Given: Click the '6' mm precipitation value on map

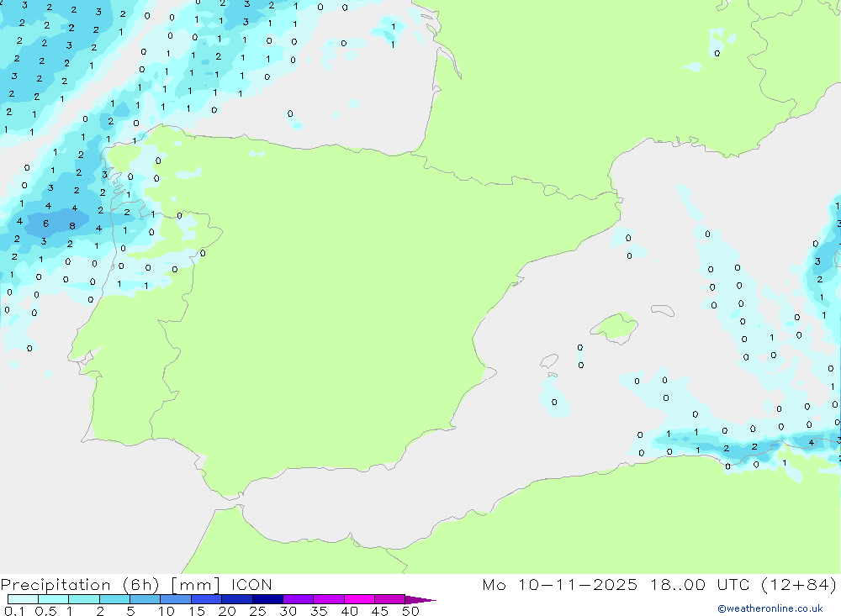Looking at the screenshot, I should (46, 224).
